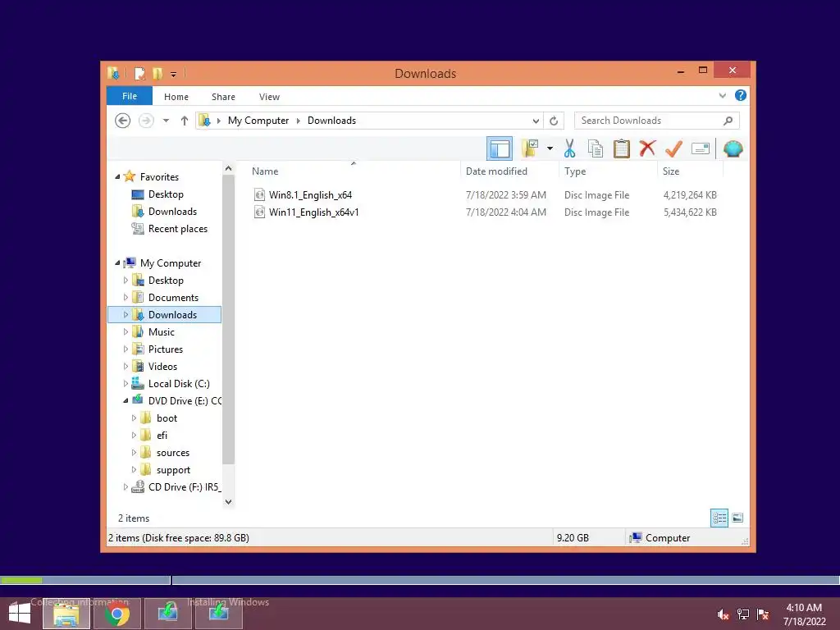Image resolution: width=840 pixels, height=630 pixels.
Task: Click the muted volume tray icon
Action: [x=724, y=614]
